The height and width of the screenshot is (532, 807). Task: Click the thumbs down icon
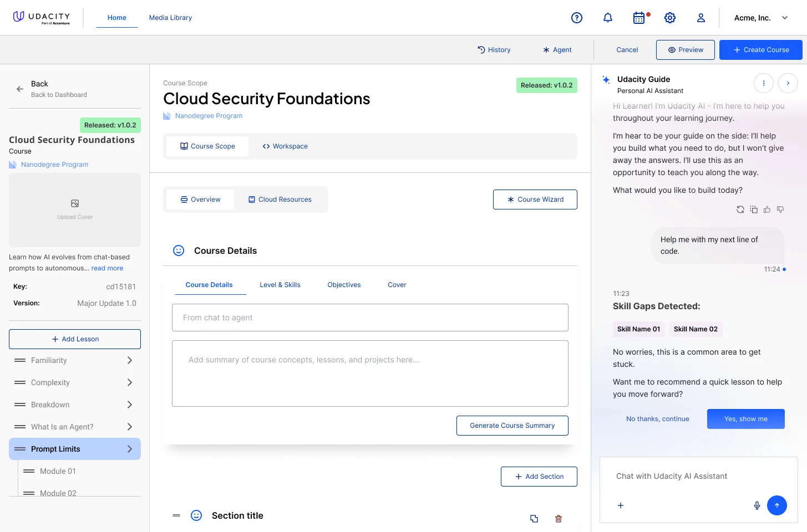[x=780, y=209]
